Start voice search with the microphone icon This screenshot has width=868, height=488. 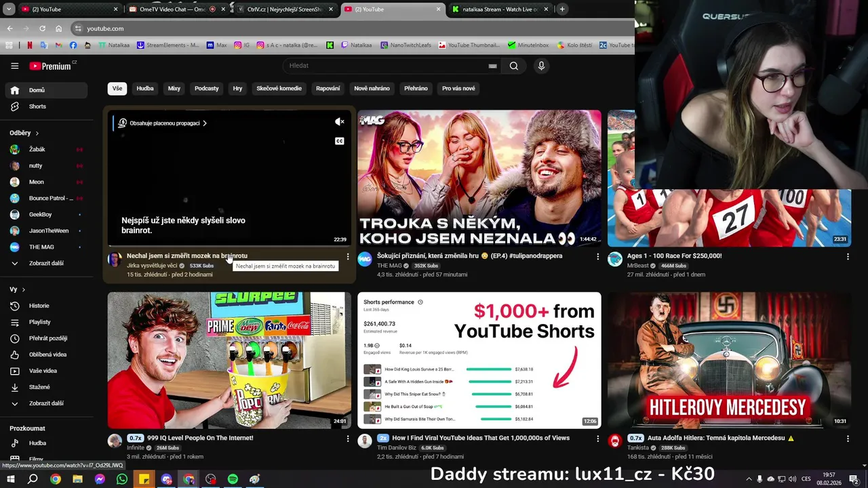pos(541,66)
